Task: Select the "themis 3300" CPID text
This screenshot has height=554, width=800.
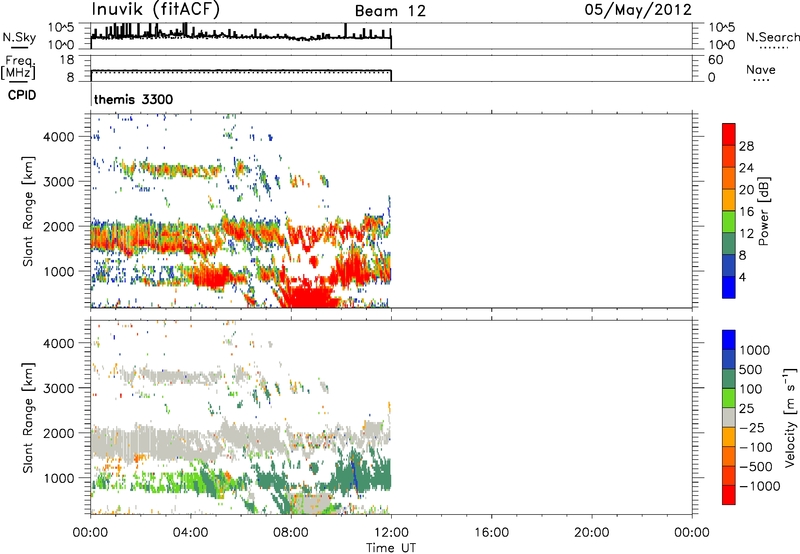Action: click(134, 99)
